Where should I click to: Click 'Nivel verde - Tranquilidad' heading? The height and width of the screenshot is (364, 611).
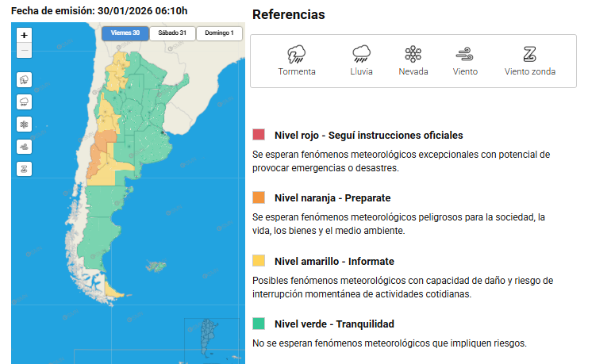(334, 324)
